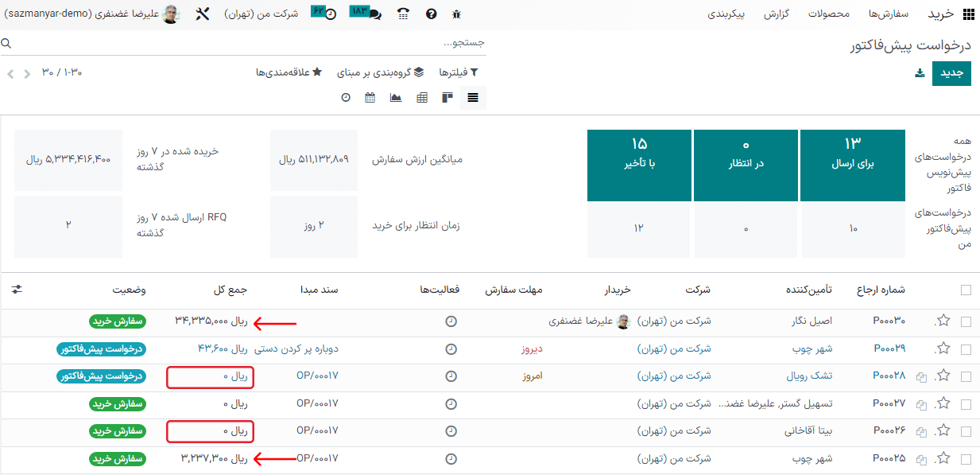Image resolution: width=980 pixels, height=475 pixels.
Task: Switch to the activity view
Action: pyautogui.click(x=344, y=97)
